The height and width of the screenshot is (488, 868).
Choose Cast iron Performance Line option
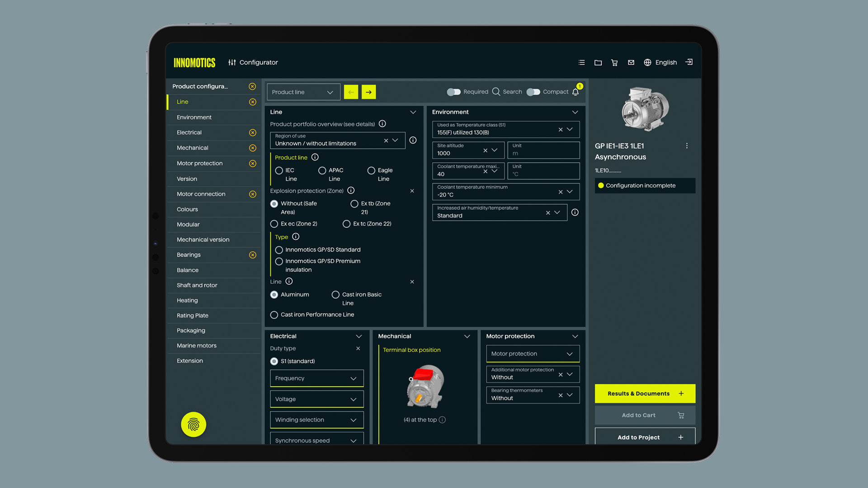274,314
